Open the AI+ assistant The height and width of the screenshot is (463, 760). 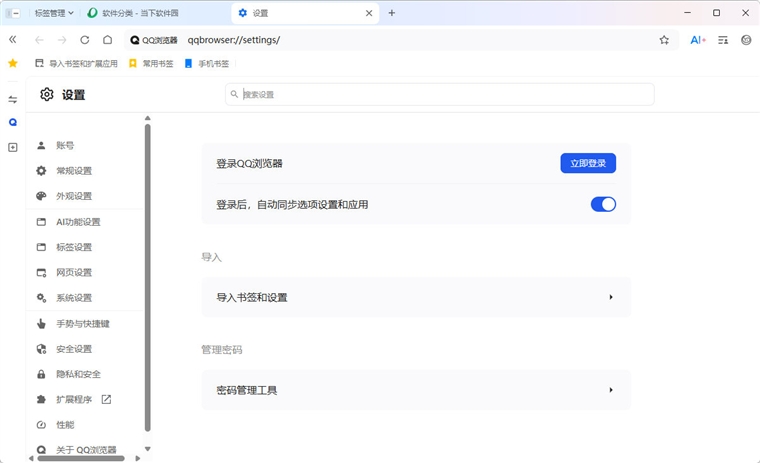tap(698, 40)
